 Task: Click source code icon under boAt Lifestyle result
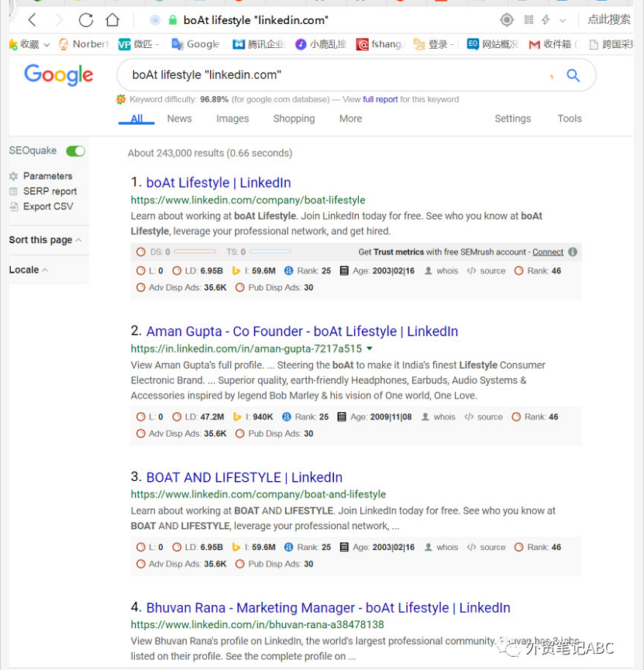coord(471,271)
